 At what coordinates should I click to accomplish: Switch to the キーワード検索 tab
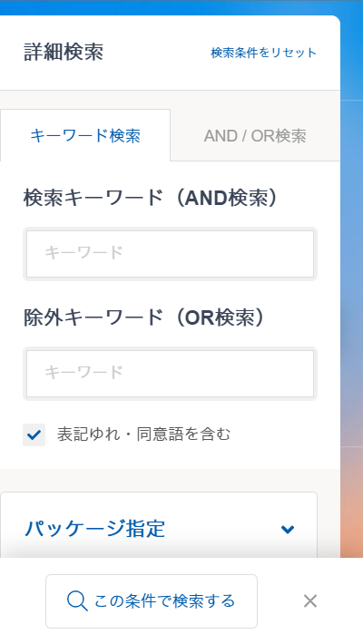(x=85, y=135)
